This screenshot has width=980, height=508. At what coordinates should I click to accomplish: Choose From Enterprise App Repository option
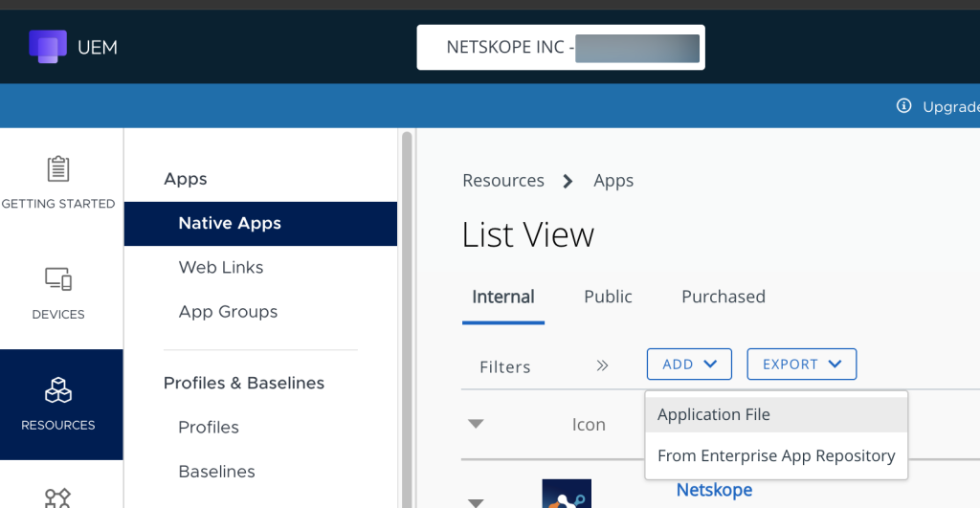click(x=776, y=455)
